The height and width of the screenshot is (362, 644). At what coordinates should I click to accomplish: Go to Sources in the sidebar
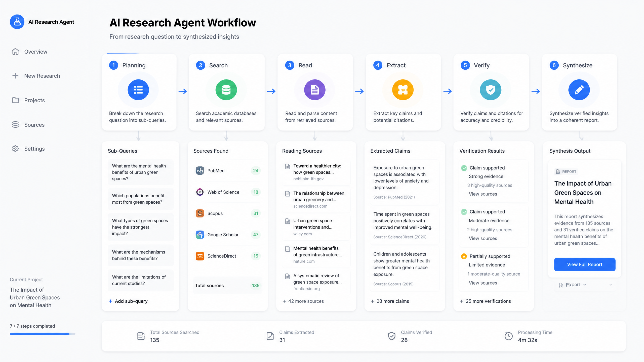tap(28, 125)
